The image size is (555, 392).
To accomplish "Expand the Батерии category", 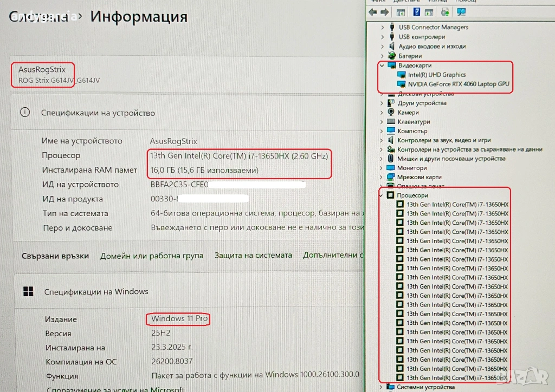I will tap(383, 56).
